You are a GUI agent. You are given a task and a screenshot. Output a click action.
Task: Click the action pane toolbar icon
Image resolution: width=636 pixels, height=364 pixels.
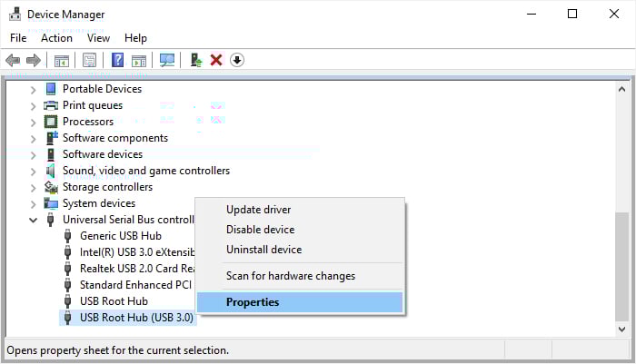(139, 61)
